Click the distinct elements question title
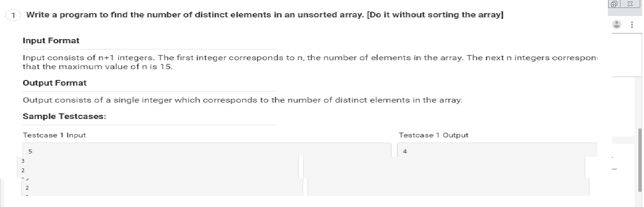644x207 pixels. coord(265,15)
